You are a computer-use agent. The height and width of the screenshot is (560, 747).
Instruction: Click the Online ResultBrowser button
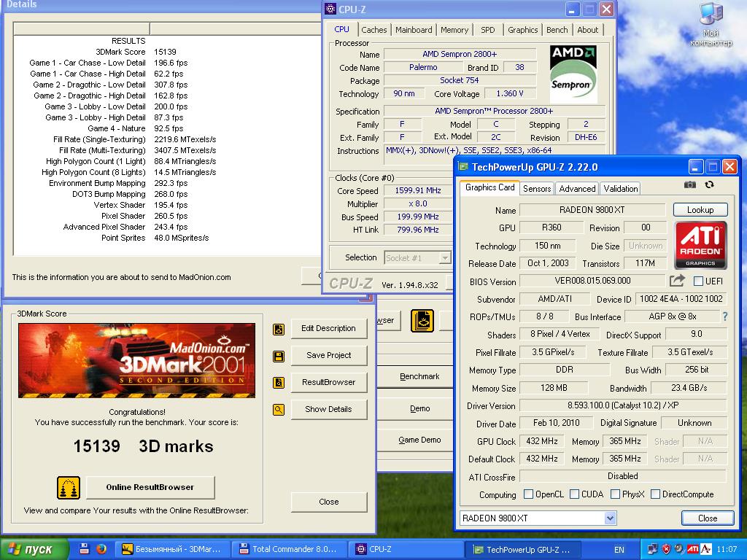click(150, 487)
